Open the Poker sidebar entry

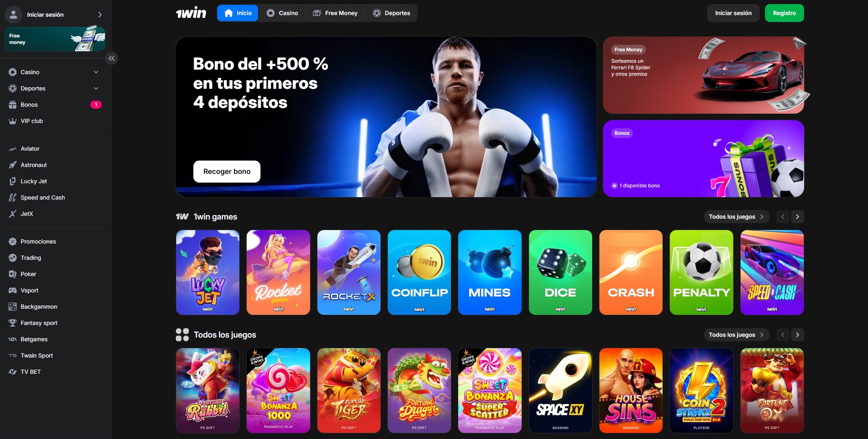pyautogui.click(x=55, y=274)
